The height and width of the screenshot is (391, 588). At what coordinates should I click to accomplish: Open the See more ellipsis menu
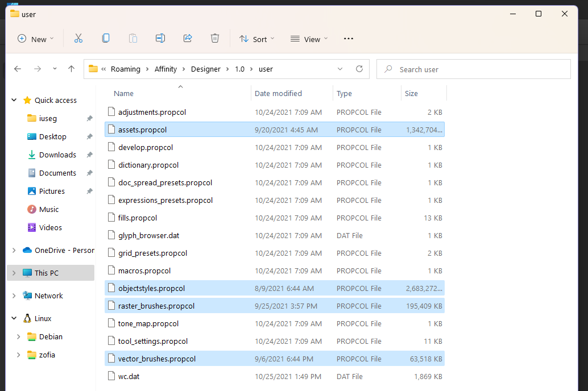[349, 39]
